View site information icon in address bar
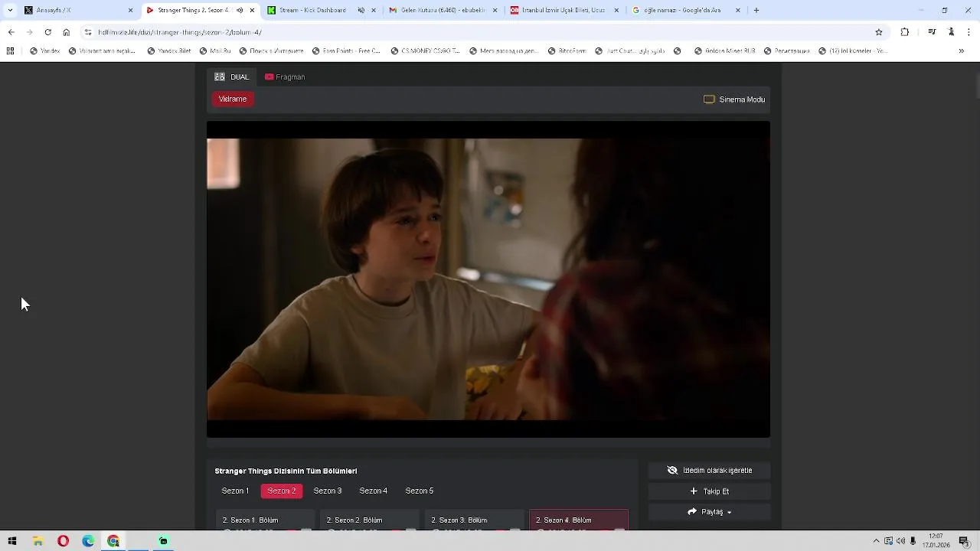The height and width of the screenshot is (551, 980). click(x=88, y=32)
